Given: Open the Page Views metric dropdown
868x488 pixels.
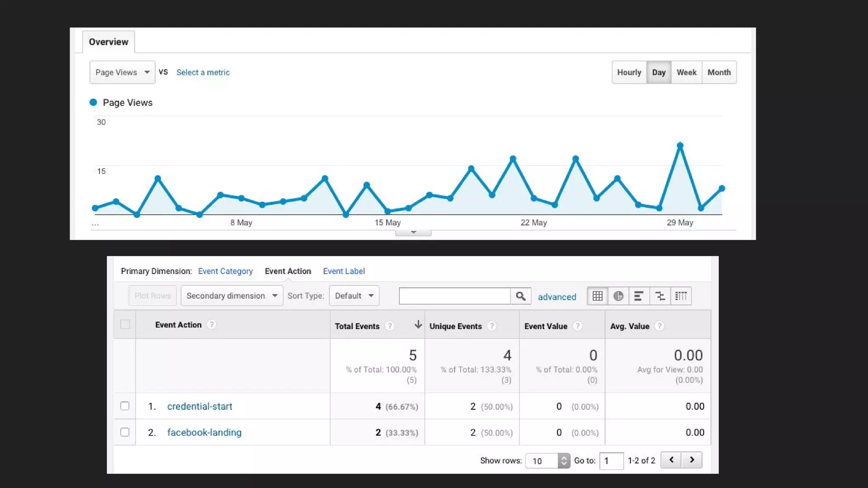Looking at the screenshot, I should pyautogui.click(x=122, y=72).
